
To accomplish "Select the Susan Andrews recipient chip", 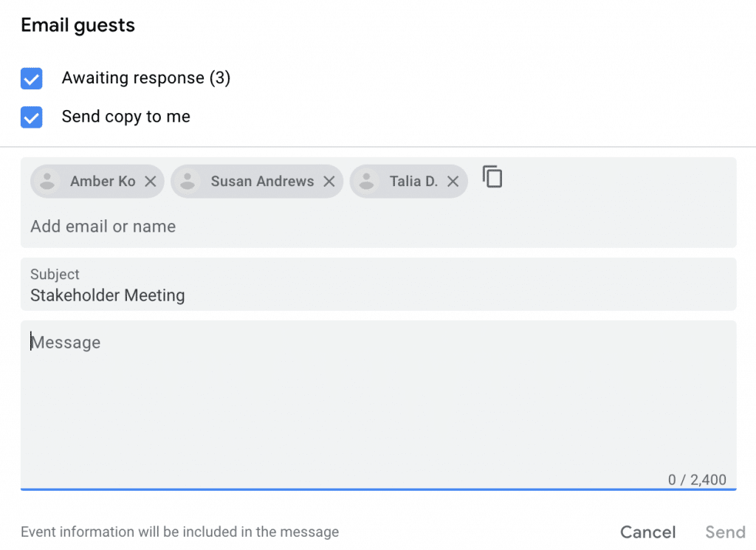I will pyautogui.click(x=262, y=182).
